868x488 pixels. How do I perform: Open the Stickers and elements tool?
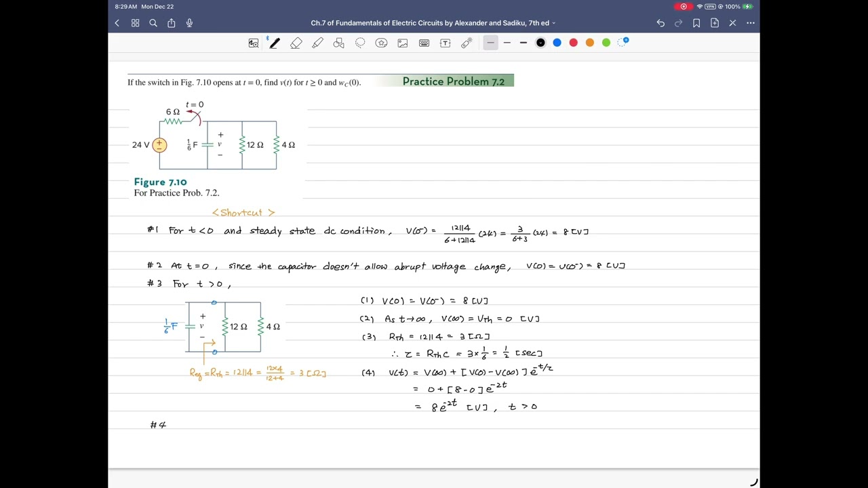(381, 43)
